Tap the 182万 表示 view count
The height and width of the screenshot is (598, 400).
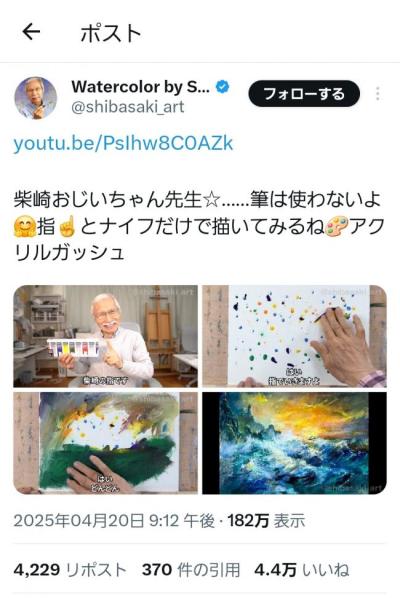[267, 521]
